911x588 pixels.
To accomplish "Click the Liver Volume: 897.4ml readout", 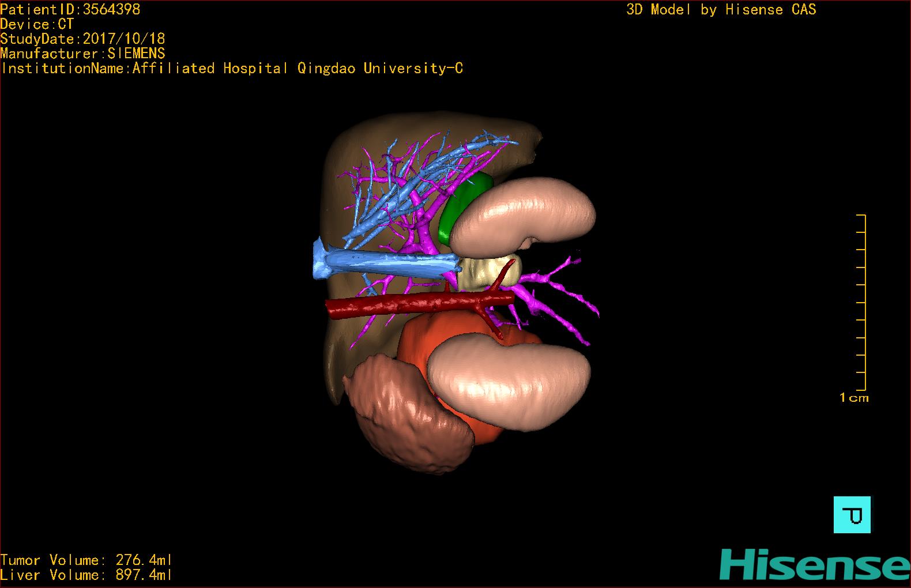I will click(x=86, y=575).
